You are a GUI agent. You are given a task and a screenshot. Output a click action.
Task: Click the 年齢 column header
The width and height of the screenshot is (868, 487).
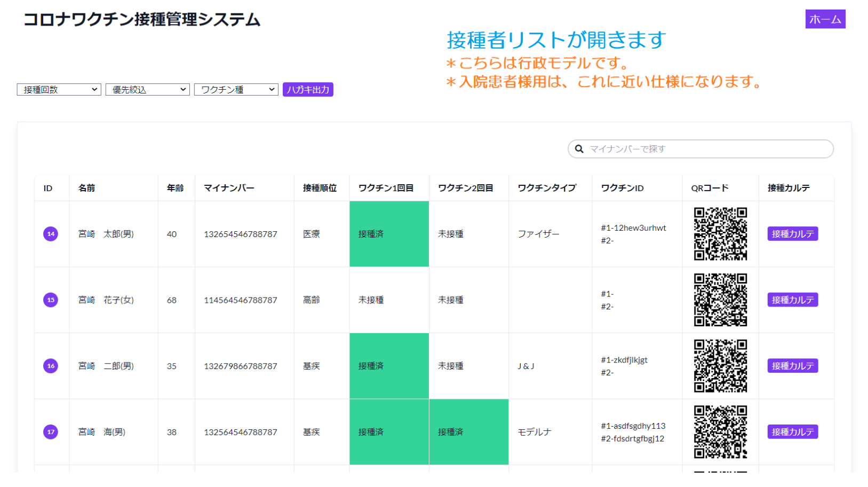pos(175,188)
